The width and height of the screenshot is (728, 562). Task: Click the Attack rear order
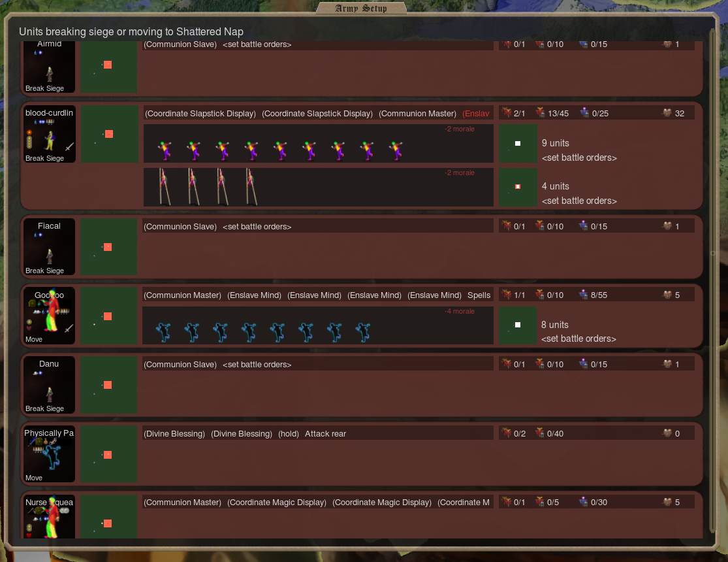325,434
